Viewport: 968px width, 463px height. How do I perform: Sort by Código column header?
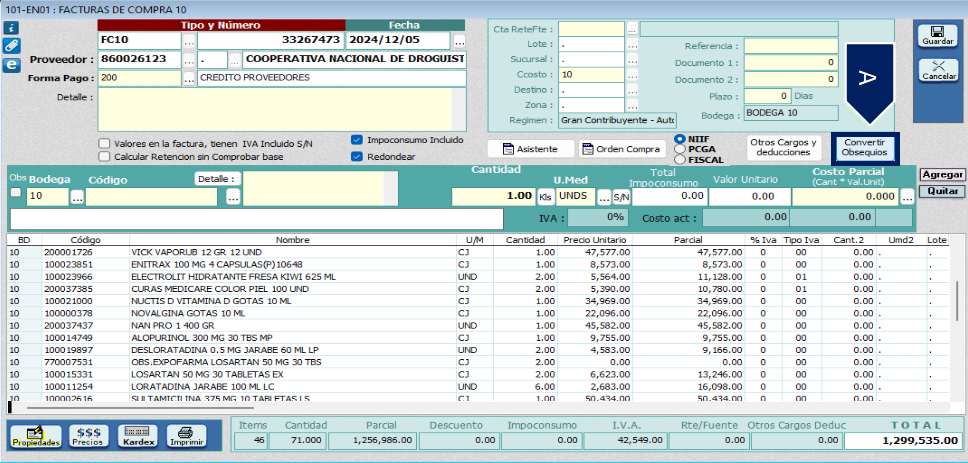pos(86,240)
